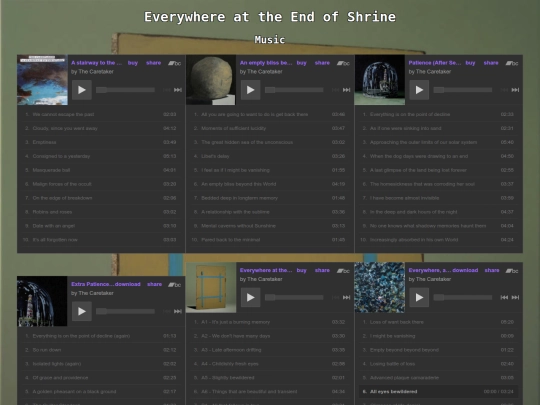This screenshot has width=540, height=405.
Task: Play track Isolated lights (again)
Action: click(x=101, y=364)
